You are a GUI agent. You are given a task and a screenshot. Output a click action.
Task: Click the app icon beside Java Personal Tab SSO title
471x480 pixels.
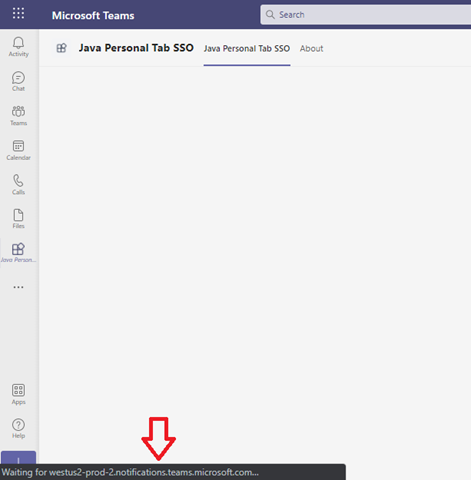pyautogui.click(x=62, y=48)
